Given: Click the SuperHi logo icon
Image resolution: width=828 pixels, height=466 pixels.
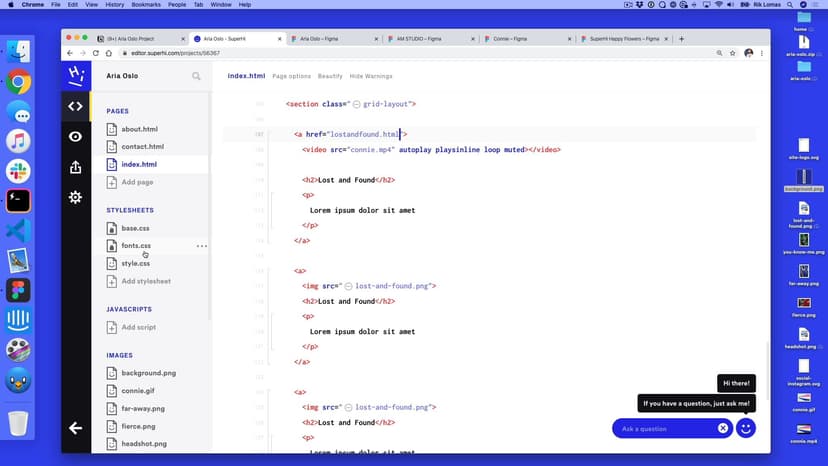Looking at the screenshot, I should [x=75, y=75].
